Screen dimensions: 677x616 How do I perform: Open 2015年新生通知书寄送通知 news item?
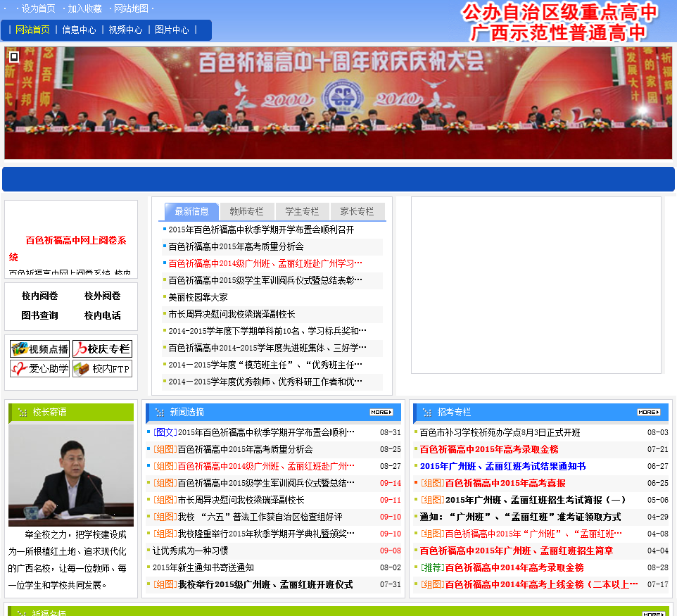click(203, 567)
